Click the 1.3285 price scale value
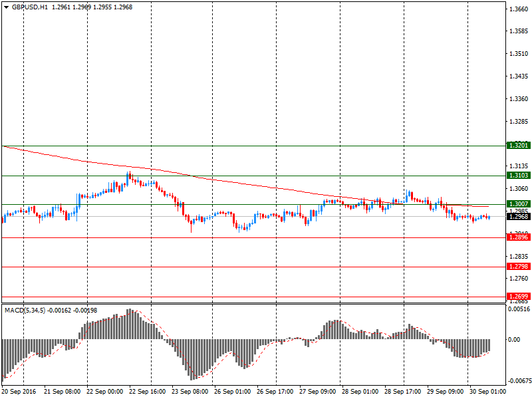532x399 pixels. click(519, 122)
